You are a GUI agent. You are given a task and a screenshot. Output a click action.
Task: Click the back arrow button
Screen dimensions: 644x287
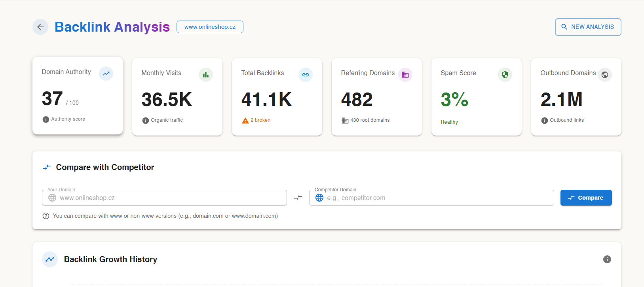point(40,27)
